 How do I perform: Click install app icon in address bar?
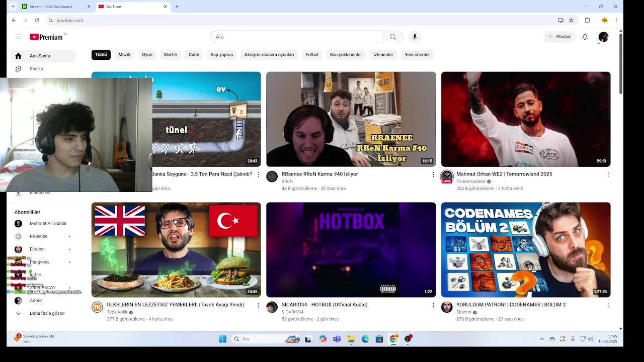pos(560,20)
